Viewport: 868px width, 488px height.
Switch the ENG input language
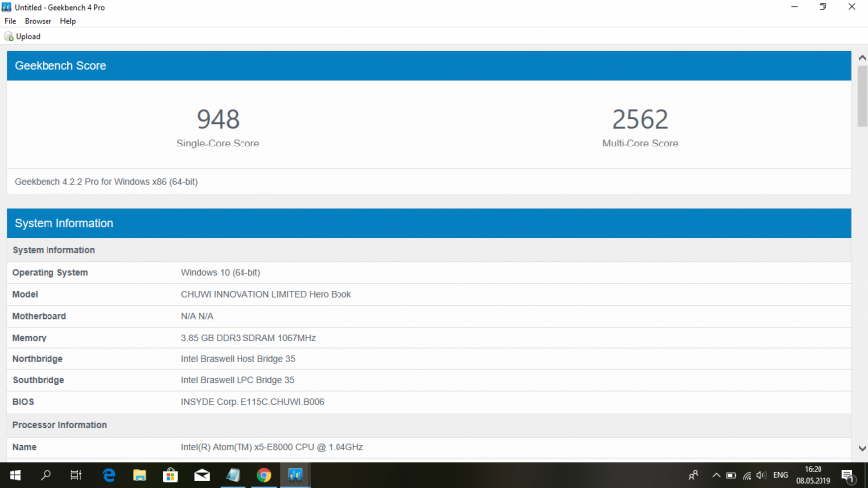(x=781, y=475)
